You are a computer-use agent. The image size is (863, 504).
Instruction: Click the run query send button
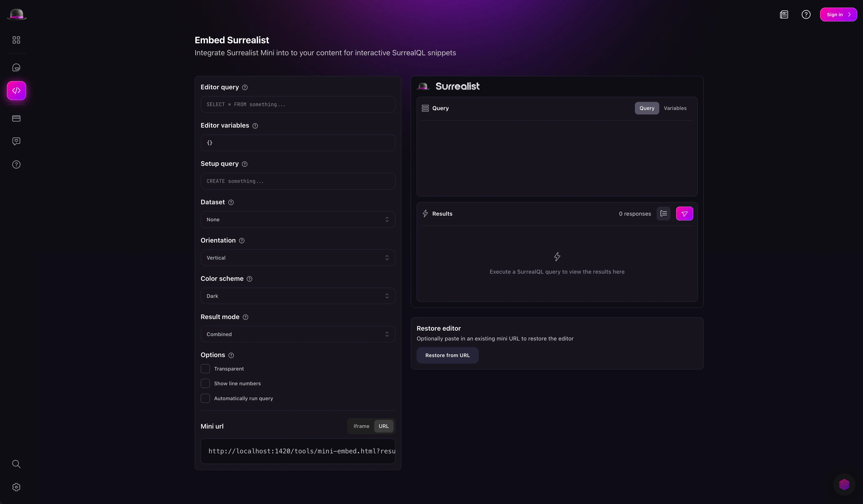tap(684, 214)
